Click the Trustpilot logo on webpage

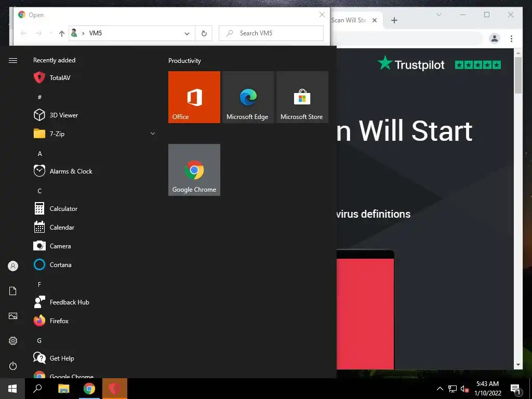click(411, 64)
